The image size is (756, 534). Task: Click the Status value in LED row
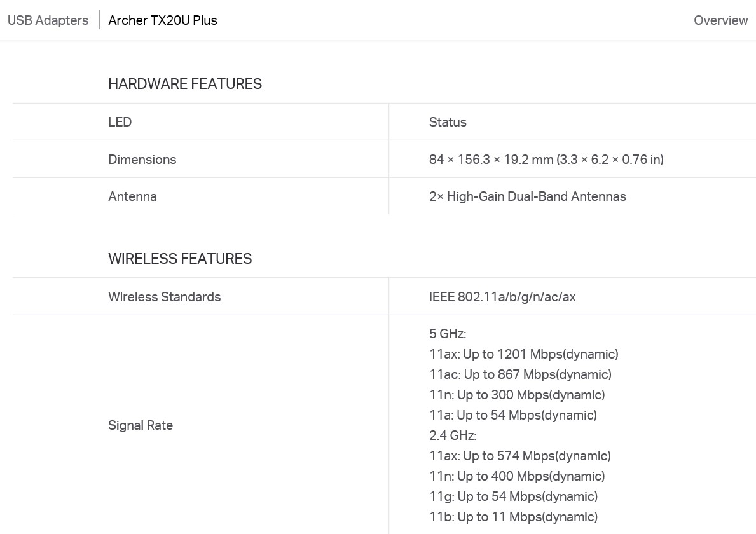tap(448, 122)
